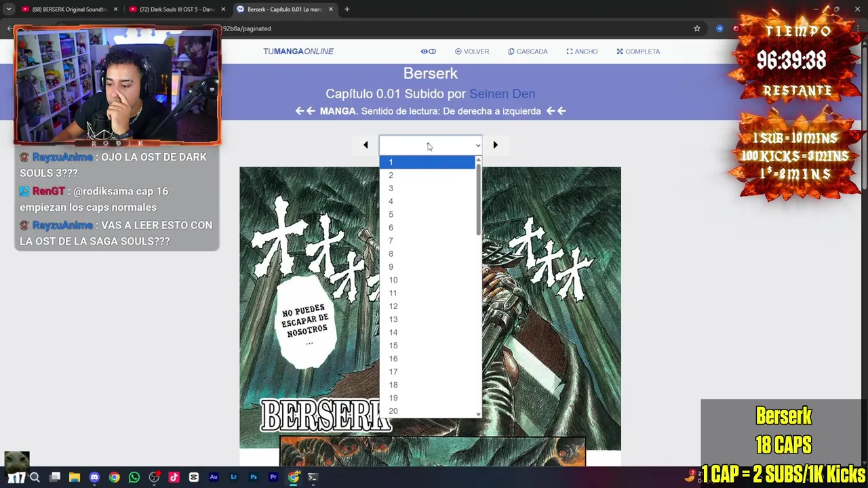The height and width of the screenshot is (488, 868).
Task: Click the dropdown list scroll-down arrow
Action: [478, 414]
